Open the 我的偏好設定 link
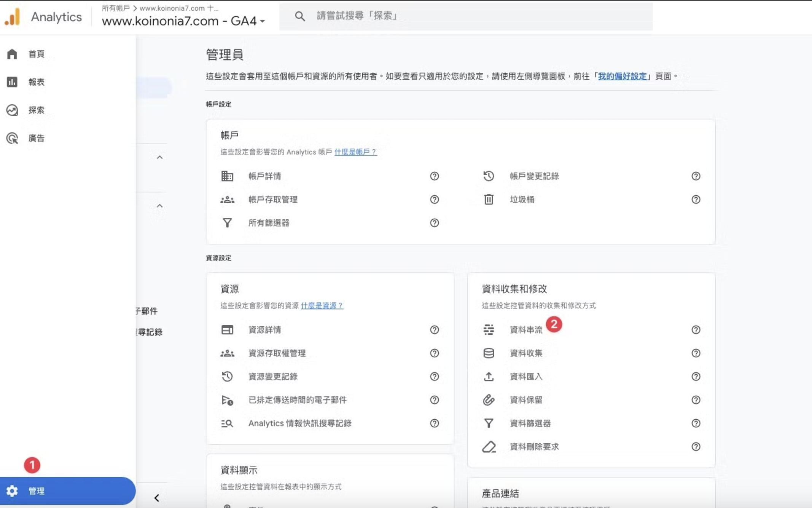This screenshot has width=812, height=508. click(x=622, y=76)
